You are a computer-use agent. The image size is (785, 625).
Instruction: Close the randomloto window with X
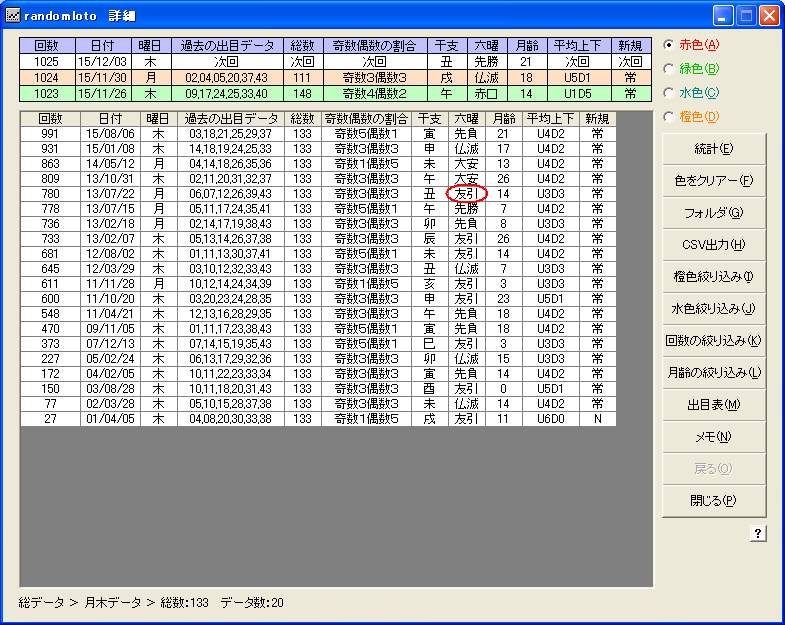click(x=769, y=16)
